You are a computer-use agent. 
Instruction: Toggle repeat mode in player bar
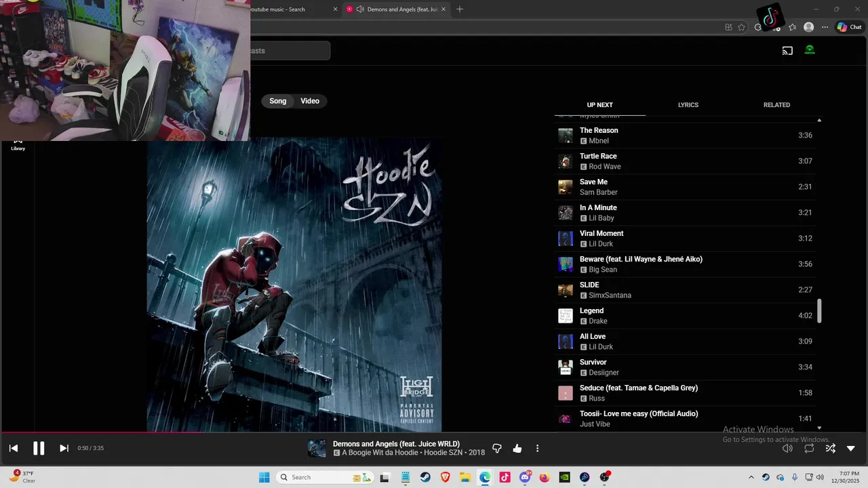coord(809,448)
